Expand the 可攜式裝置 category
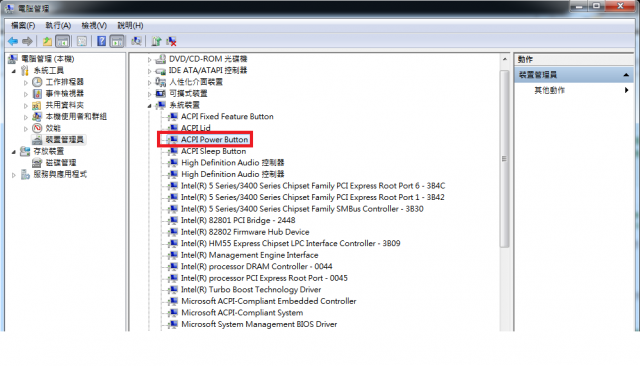 (x=149, y=94)
